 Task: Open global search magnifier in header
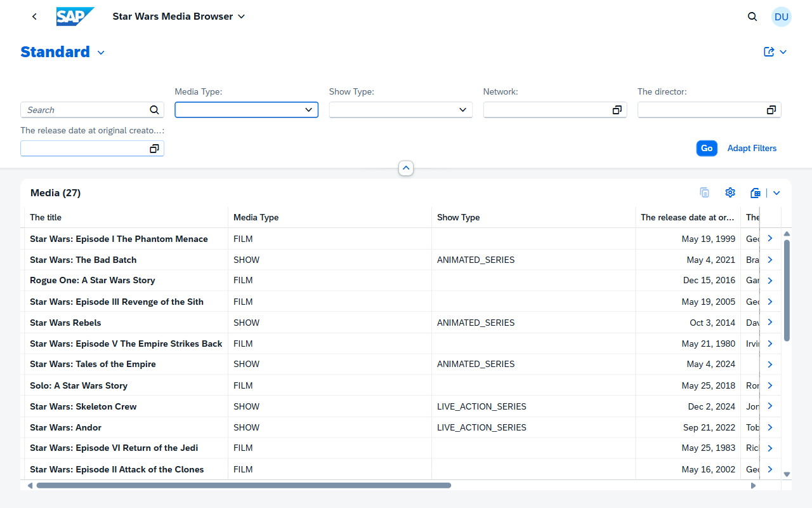[x=752, y=17]
